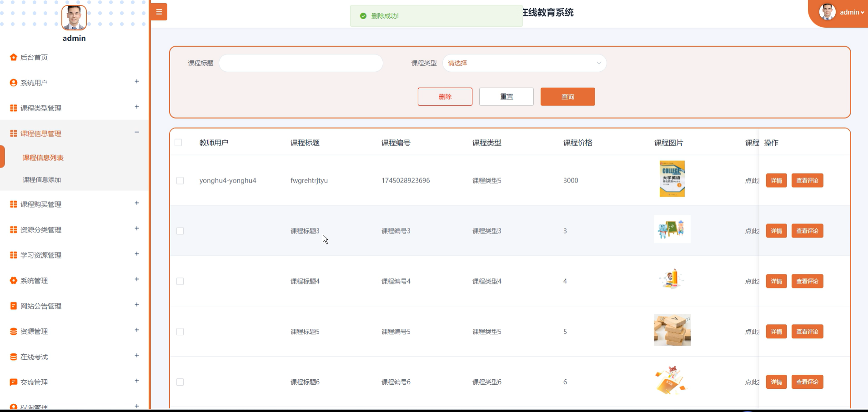Click the green success check icon in notification
Viewport: 868px width, 412px height.
pos(363,16)
